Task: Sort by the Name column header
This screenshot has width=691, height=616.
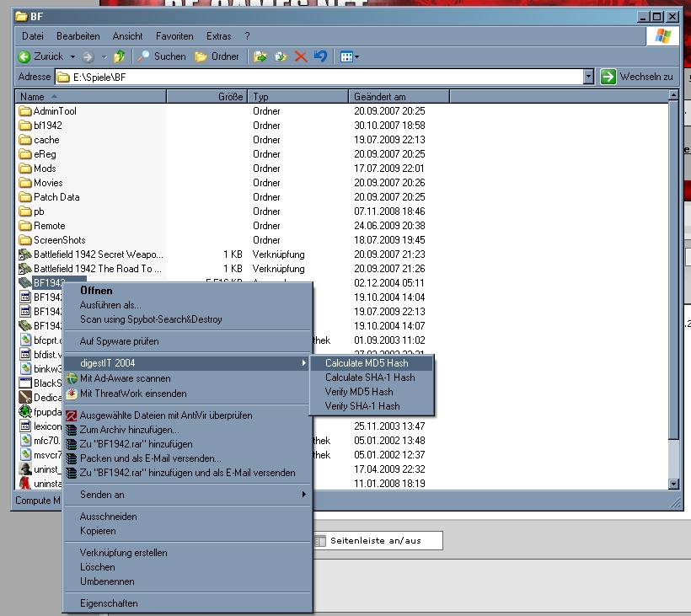Action: coord(91,97)
